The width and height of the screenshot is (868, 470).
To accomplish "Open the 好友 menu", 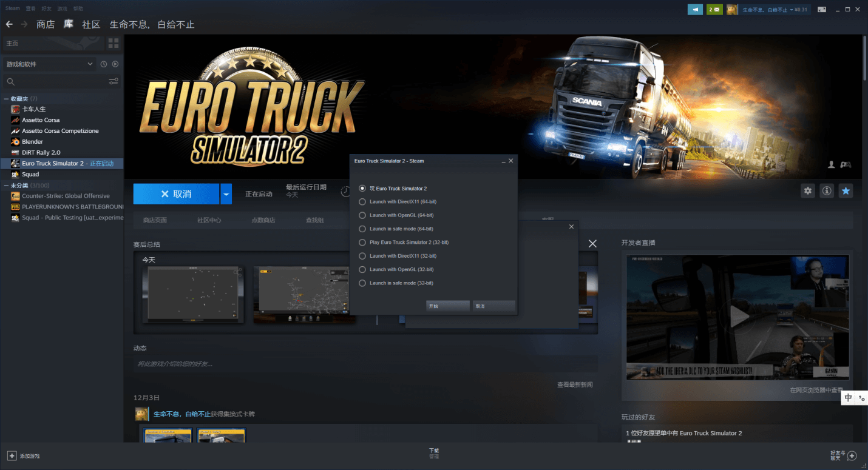I will coord(47,8).
